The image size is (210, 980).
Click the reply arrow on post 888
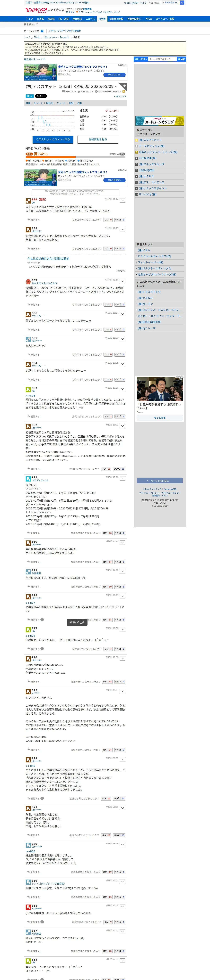point(29,248)
